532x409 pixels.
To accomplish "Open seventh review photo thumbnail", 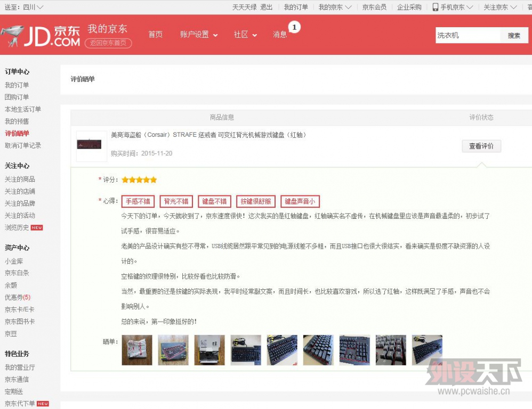I will pos(354,350).
